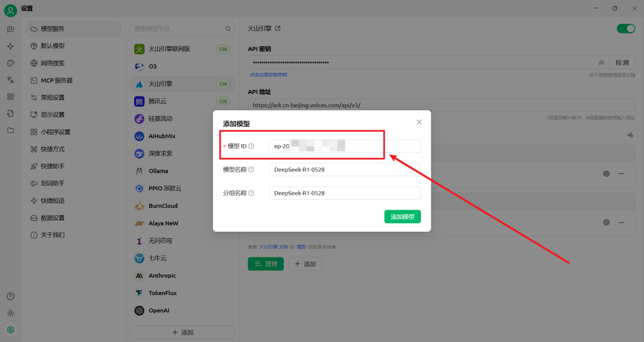The height and width of the screenshot is (342, 644).
Task: Select 小程序设置 settings menu
Action: 73,132
